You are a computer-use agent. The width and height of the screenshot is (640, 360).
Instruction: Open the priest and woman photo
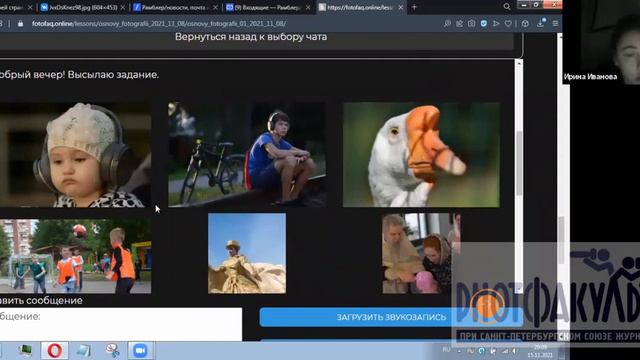(x=422, y=253)
